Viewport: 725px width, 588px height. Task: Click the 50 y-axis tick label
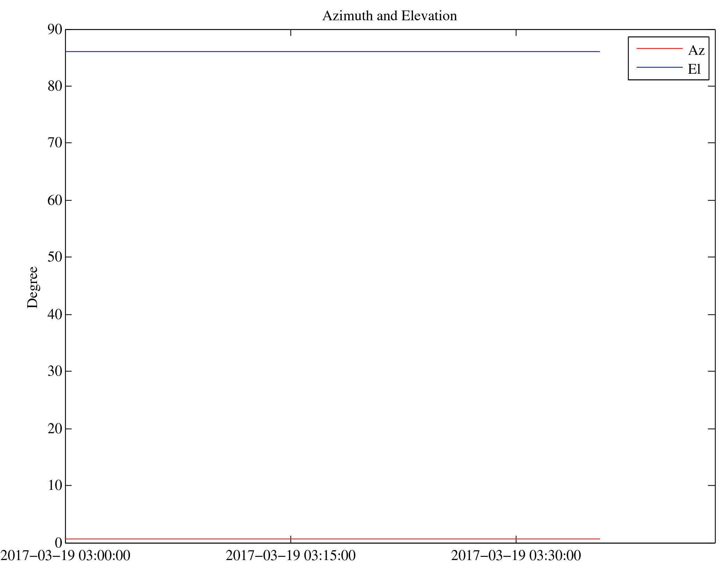point(55,257)
